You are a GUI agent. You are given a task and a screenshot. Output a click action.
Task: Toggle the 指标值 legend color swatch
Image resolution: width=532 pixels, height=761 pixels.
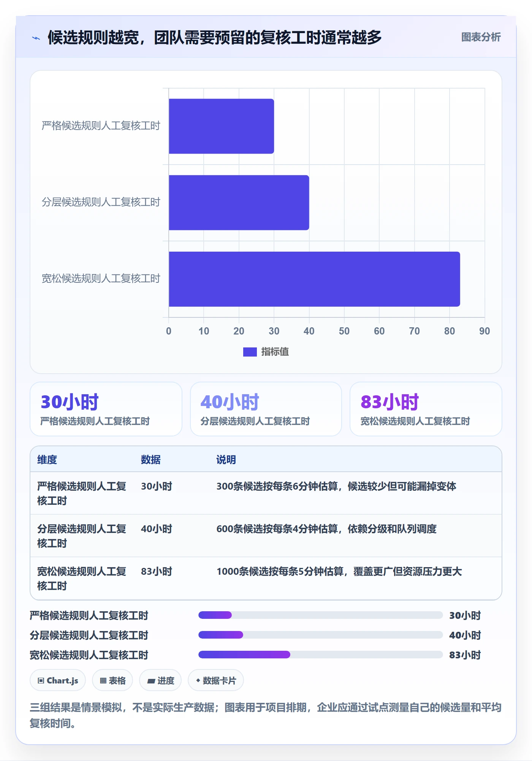coord(250,352)
